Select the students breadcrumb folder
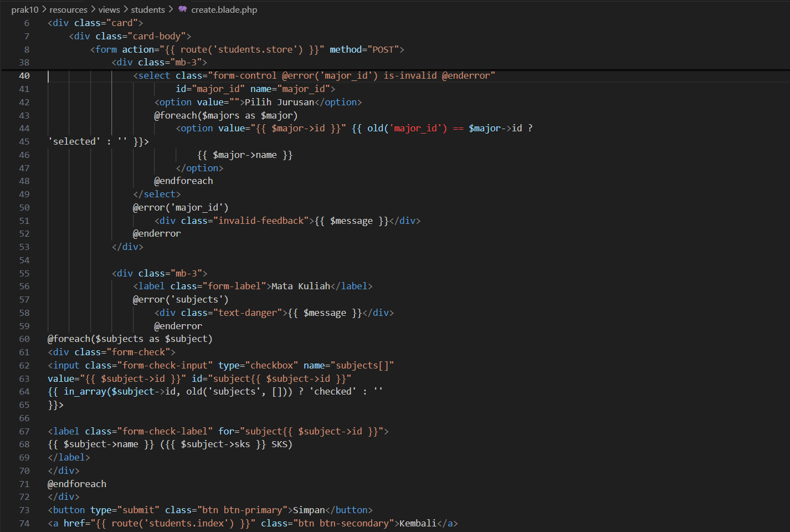 click(x=148, y=9)
